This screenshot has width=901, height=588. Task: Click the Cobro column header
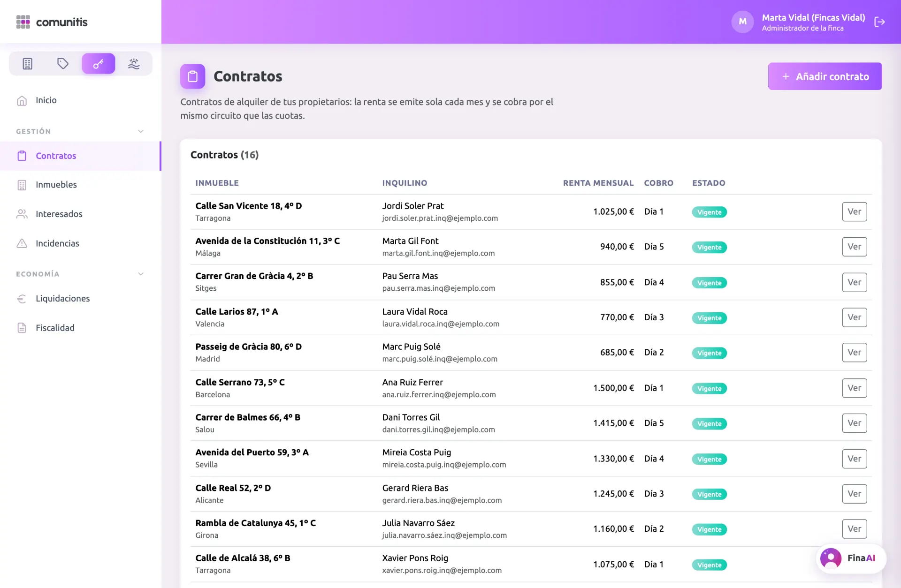click(x=658, y=183)
